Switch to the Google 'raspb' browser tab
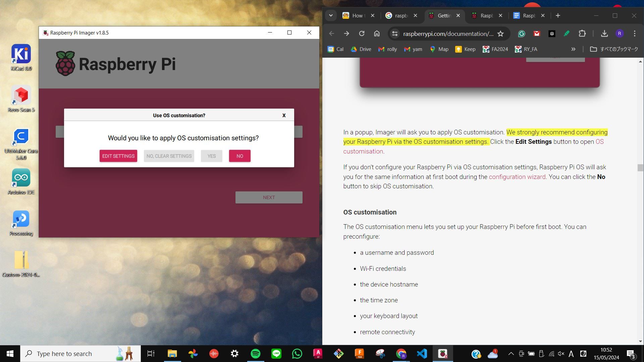The image size is (644, 362). tap(401, 15)
